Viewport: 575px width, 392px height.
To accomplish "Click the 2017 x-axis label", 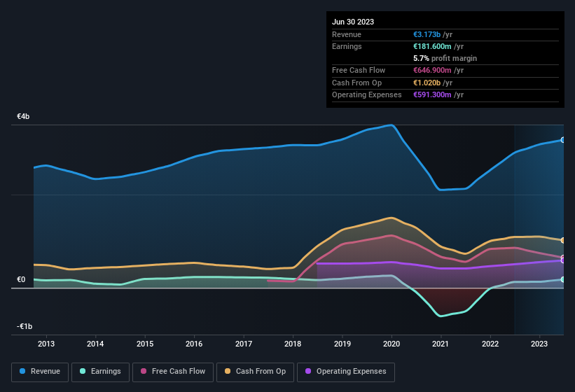I will coord(244,344).
